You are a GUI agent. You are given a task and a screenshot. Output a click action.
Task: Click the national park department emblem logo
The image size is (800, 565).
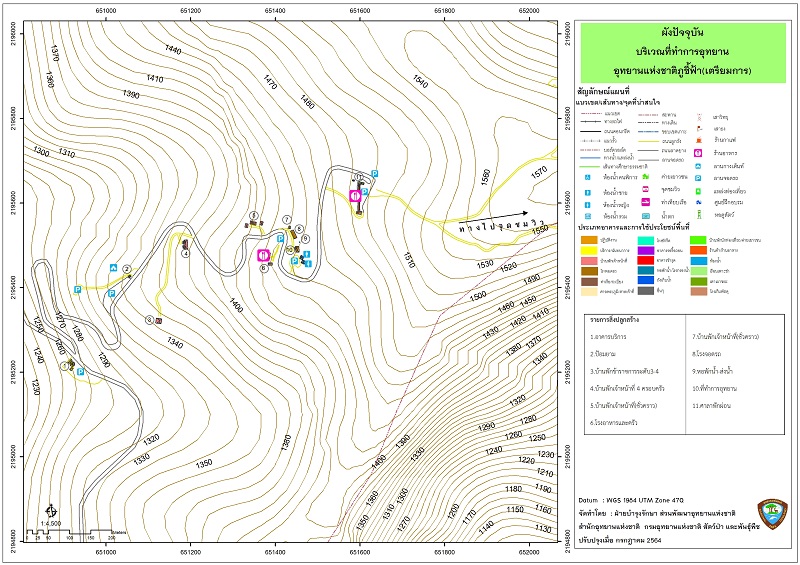click(x=772, y=514)
